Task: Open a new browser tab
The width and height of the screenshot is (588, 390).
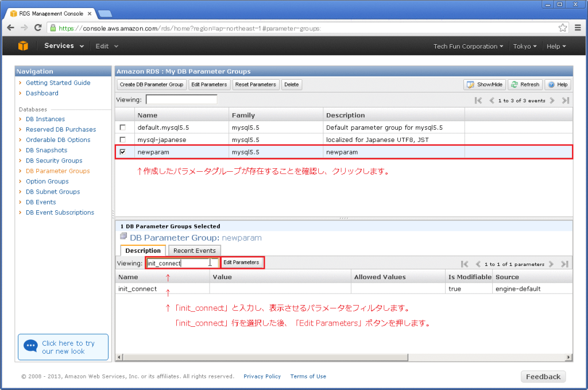Action: point(105,14)
